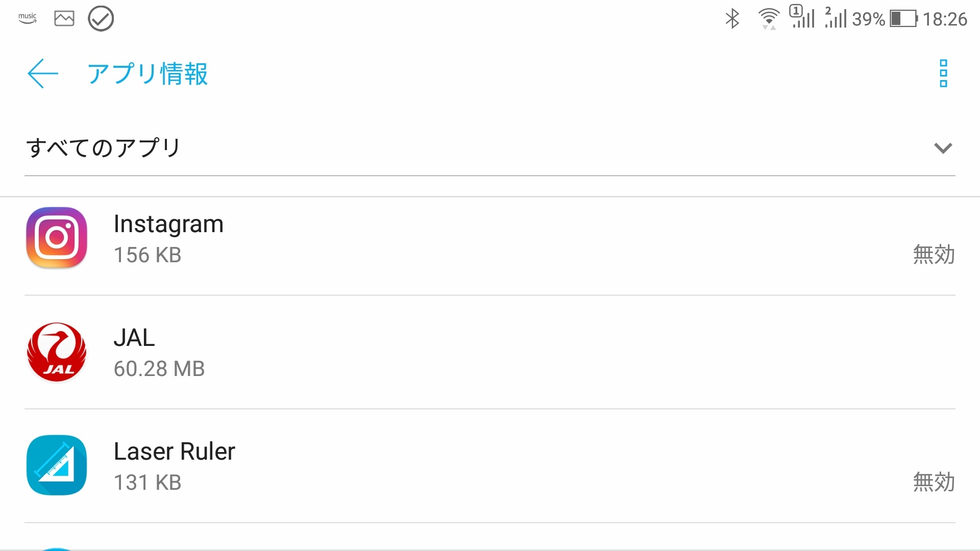Tap the Laser Ruler app icon
Screen dimensions: 980x551
point(57,465)
